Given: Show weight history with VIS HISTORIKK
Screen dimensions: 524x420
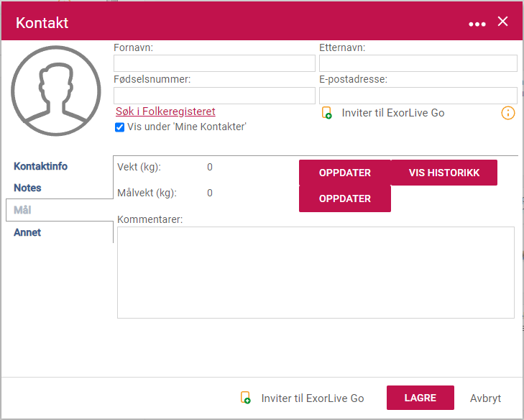Looking at the screenshot, I should pyautogui.click(x=444, y=173).
